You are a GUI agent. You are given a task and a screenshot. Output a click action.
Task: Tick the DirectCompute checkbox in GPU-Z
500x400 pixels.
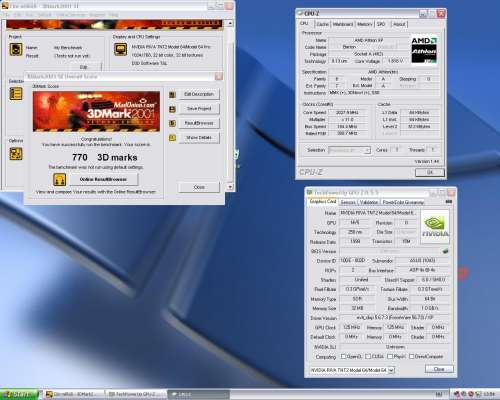click(411, 357)
